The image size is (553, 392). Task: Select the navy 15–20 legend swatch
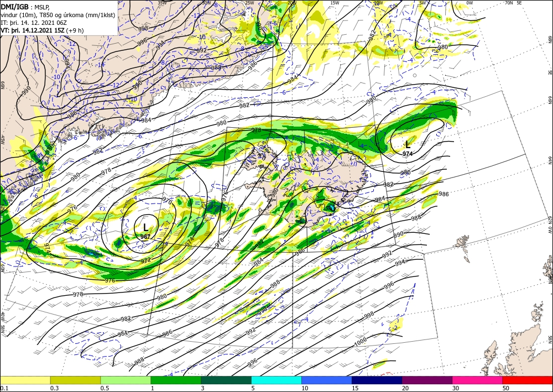(x=377, y=380)
